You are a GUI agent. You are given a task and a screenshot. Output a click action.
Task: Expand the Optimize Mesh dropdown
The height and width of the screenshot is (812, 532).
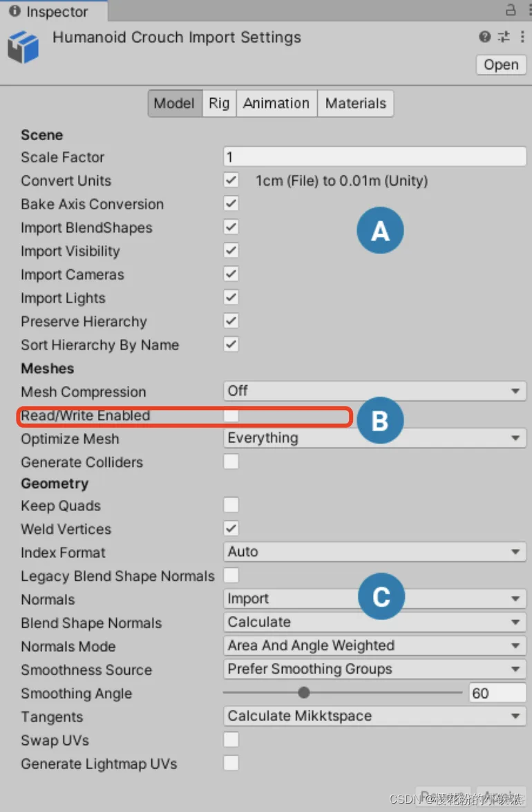(x=375, y=438)
